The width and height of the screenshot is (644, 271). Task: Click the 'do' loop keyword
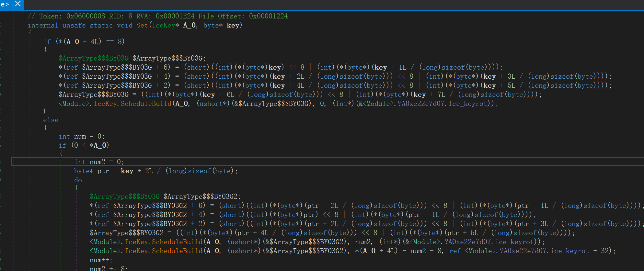pos(78,180)
